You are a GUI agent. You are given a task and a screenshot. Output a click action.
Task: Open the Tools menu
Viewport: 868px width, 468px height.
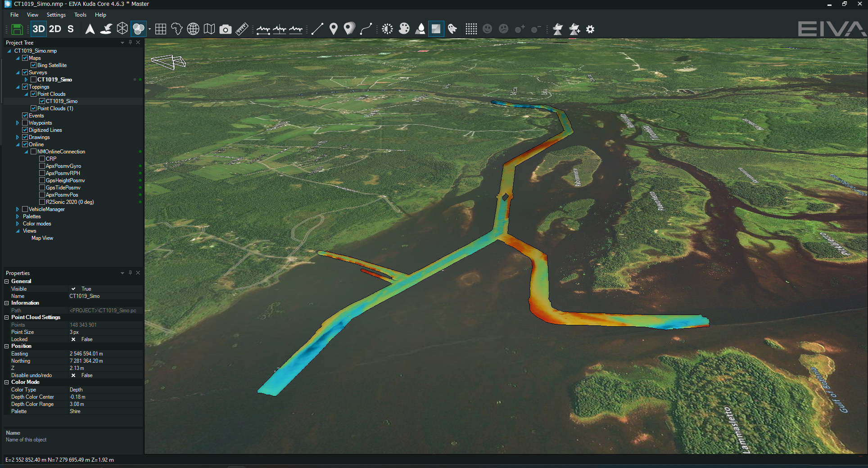point(80,15)
